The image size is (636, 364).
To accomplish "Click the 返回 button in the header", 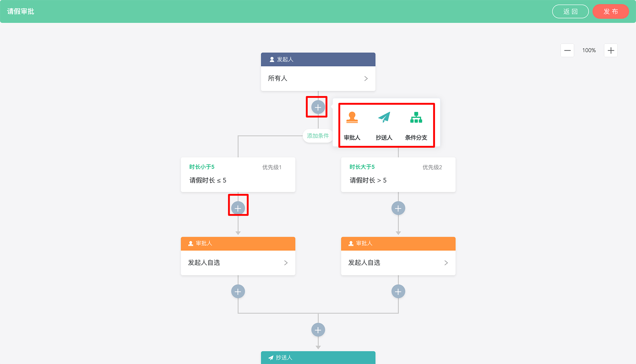I will pos(570,11).
